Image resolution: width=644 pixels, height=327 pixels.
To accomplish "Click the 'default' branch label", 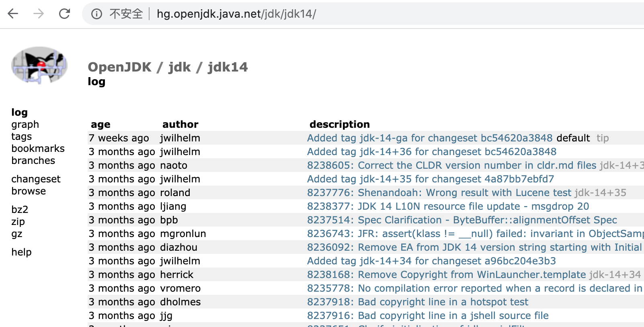I will click(573, 138).
